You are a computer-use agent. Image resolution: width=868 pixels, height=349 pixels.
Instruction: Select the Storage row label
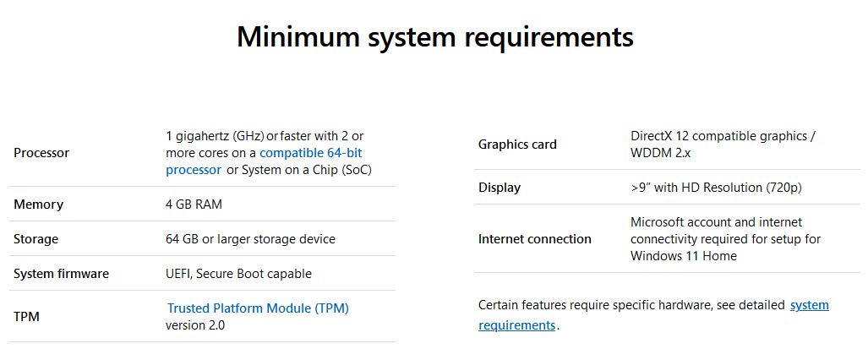click(x=35, y=239)
